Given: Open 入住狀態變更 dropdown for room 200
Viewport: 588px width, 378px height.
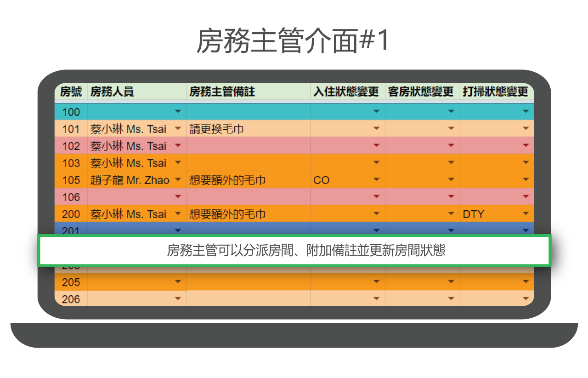Looking at the screenshot, I should pyautogui.click(x=377, y=214).
